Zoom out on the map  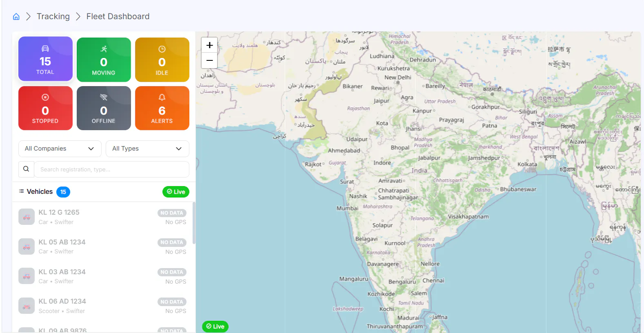209,60
